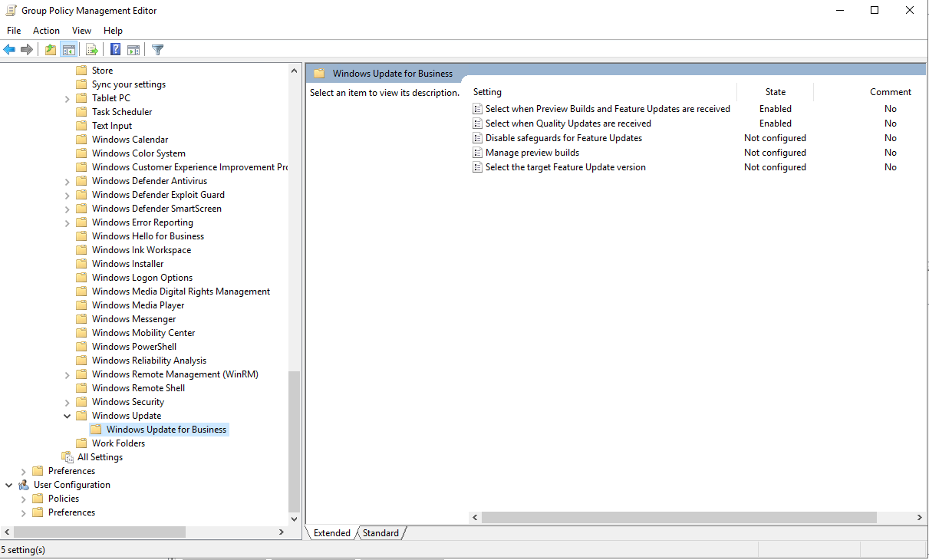This screenshot has height=560, width=929.
Task: Collapse the User Configuration node
Action: tap(9, 485)
